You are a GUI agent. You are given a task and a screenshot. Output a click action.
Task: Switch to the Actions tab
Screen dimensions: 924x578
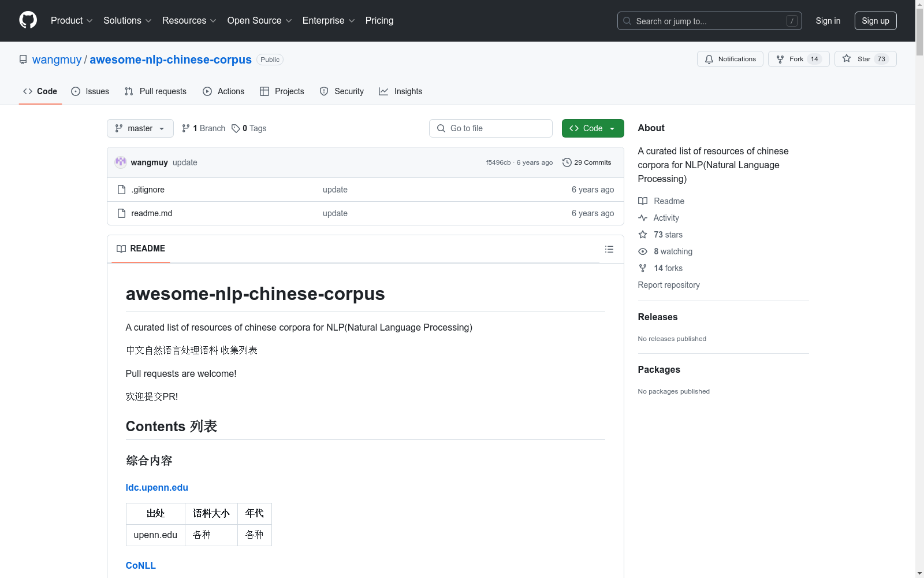tap(223, 91)
